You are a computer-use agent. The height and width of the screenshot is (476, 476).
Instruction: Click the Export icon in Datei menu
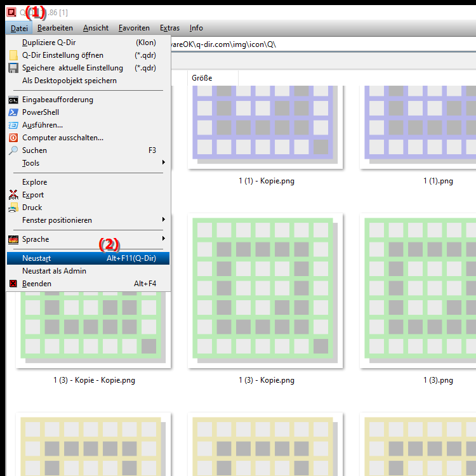coord(13,195)
